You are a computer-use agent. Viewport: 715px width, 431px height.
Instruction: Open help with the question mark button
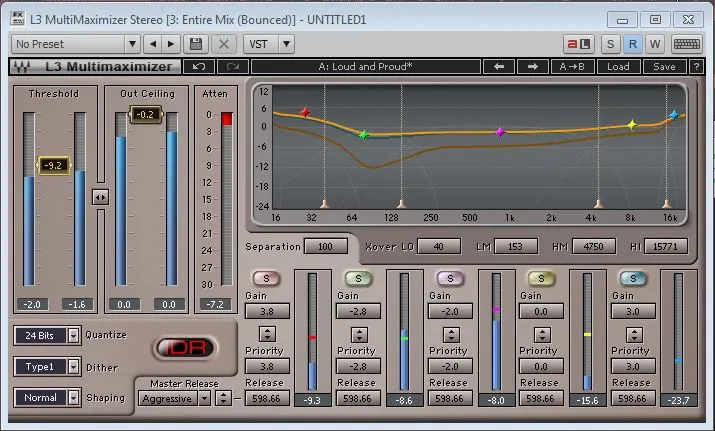coord(696,67)
